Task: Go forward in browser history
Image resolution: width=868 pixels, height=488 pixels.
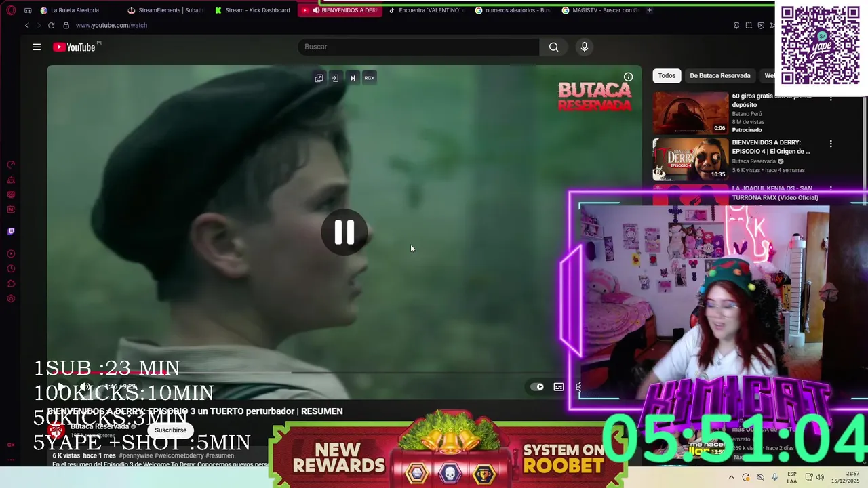Action: tap(39, 25)
